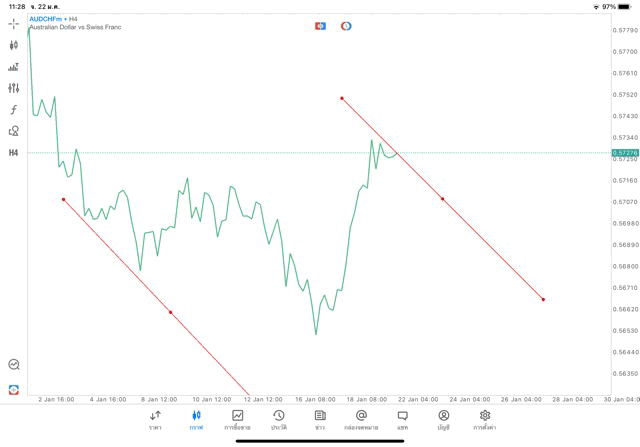Image resolution: width=640 pixels, height=447 pixels.
Task: Open the bar chart volume icon
Action: click(13, 67)
